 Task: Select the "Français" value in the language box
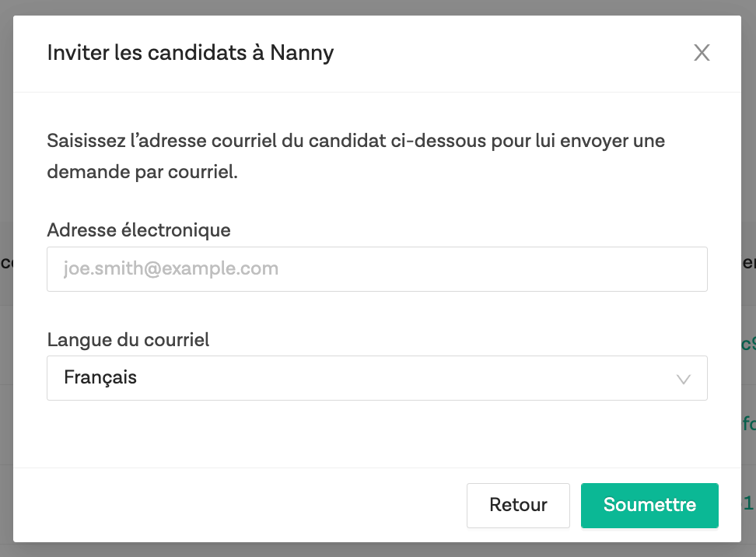(x=100, y=378)
